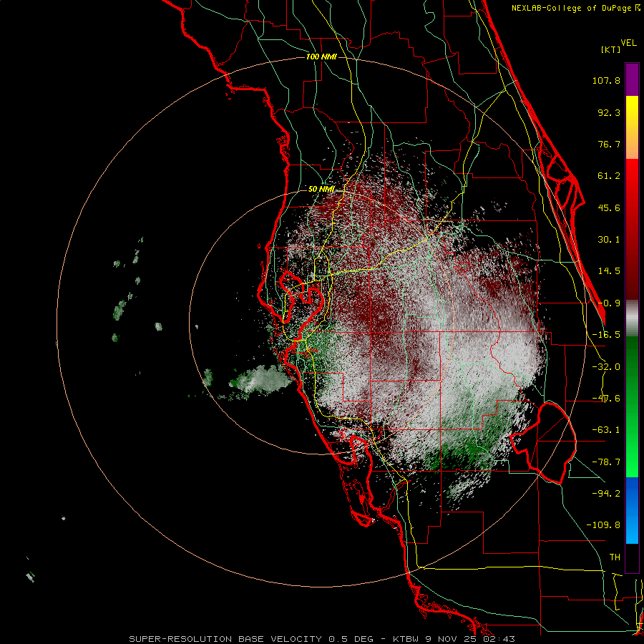Pick the purple segment of the velocity scale
Screen dimensions: 644x644
tap(632, 79)
